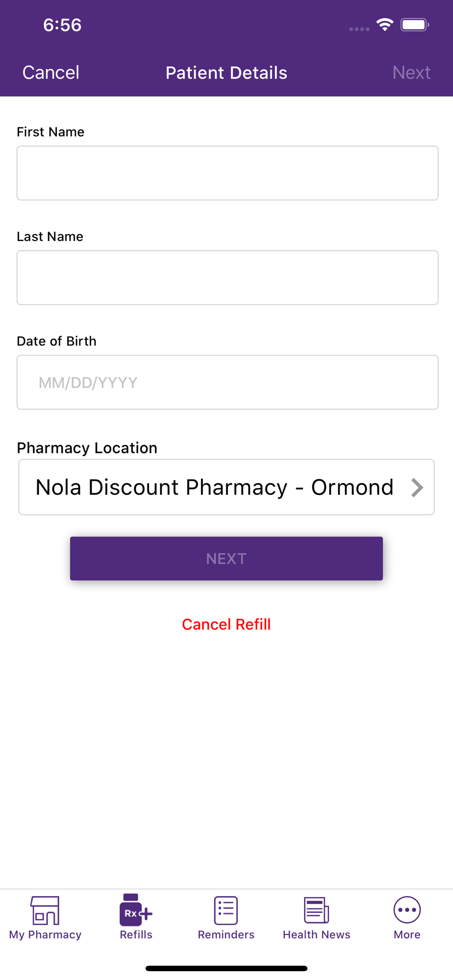Image resolution: width=453 pixels, height=980 pixels.
Task: Tap the Wi-Fi status icon
Action: (385, 24)
